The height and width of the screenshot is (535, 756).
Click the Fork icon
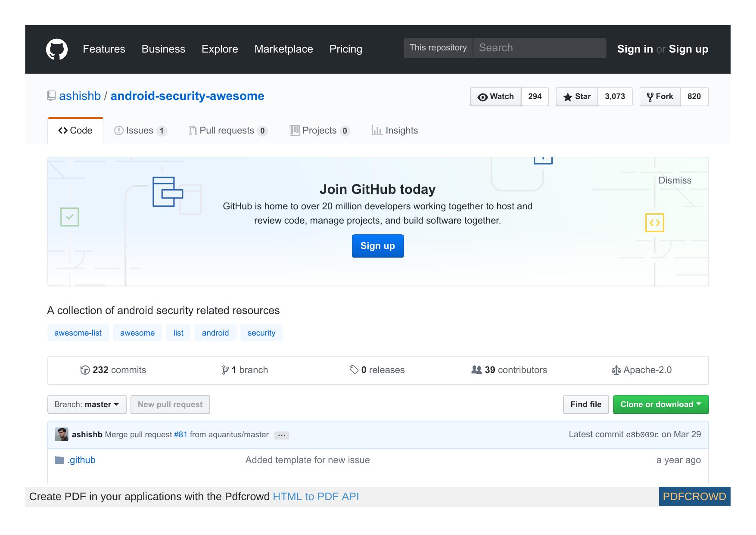650,96
